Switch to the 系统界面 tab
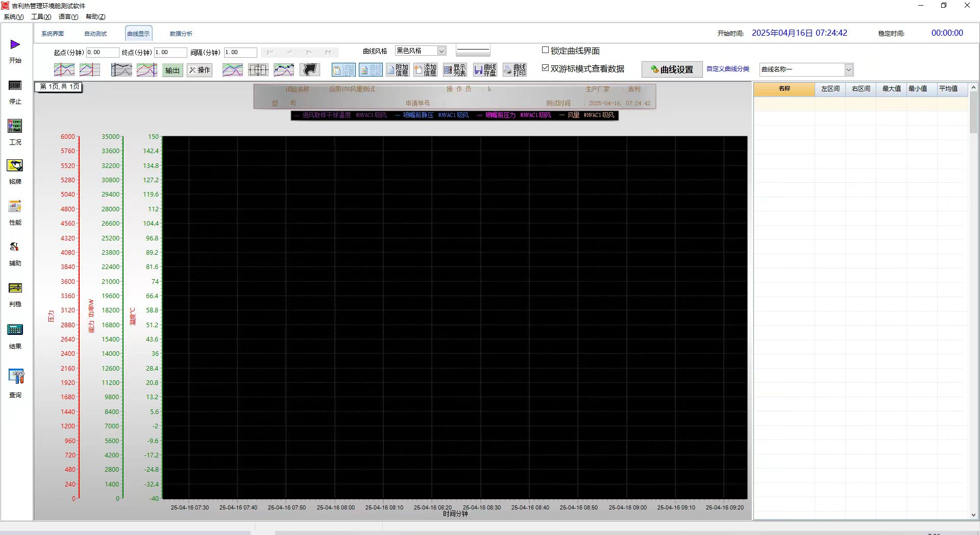 tap(53, 34)
